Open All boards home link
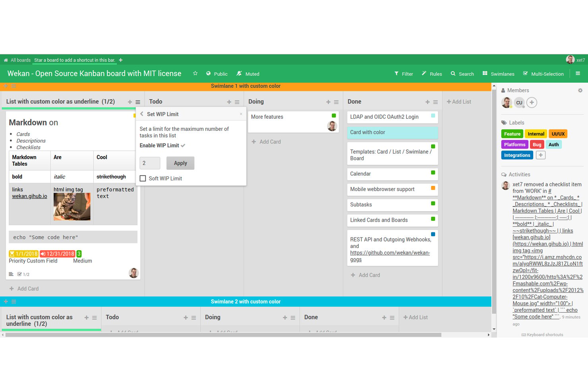This screenshot has height=392, width=588. point(17,60)
